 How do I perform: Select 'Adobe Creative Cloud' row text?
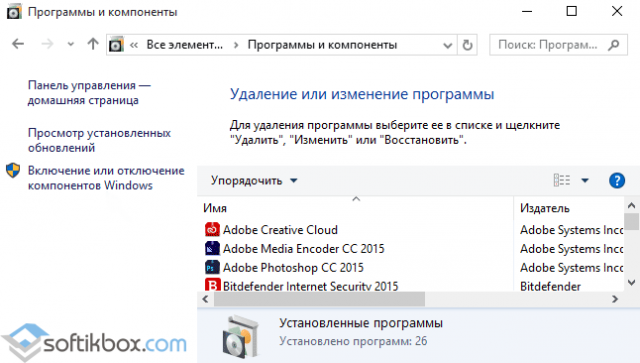[280, 230]
